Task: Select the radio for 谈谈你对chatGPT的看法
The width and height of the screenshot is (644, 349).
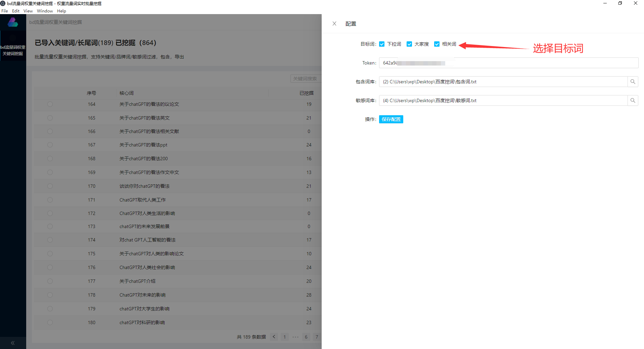Action: click(x=50, y=186)
